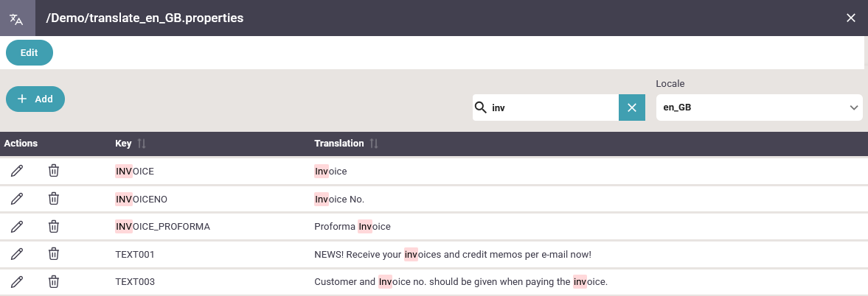This screenshot has height=296, width=868.
Task: Click trash icon for INVOICE_PROFORMA
Action: [x=54, y=226]
